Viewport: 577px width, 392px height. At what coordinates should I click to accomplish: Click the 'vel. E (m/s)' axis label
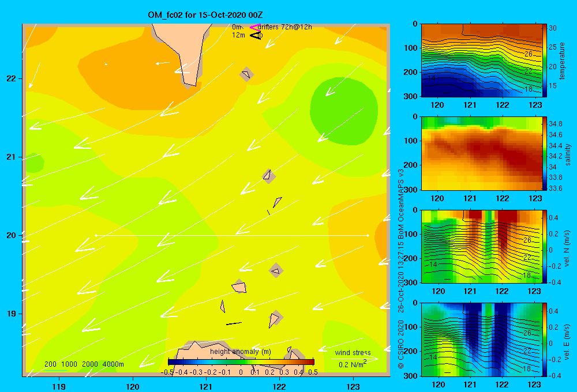click(567, 341)
